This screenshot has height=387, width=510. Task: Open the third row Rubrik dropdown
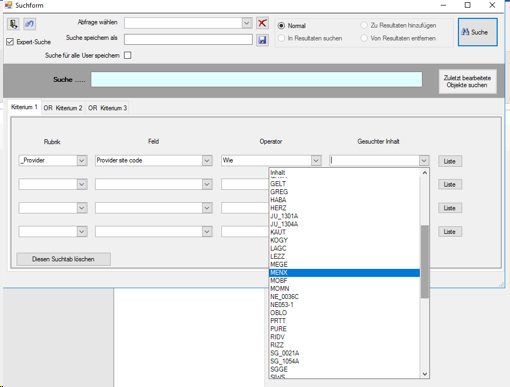[82, 208]
